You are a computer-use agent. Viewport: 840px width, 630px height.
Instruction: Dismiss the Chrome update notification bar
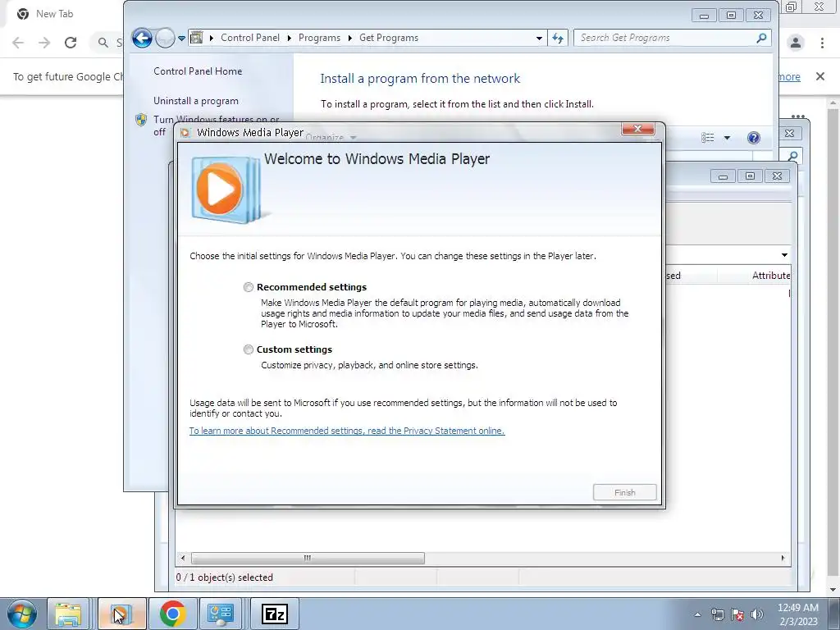[x=820, y=76]
